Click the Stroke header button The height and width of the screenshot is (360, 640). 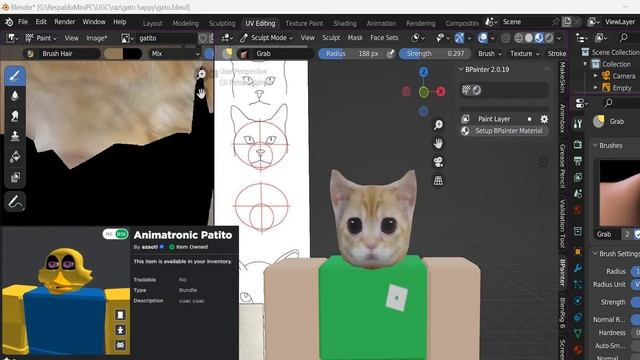click(x=557, y=53)
